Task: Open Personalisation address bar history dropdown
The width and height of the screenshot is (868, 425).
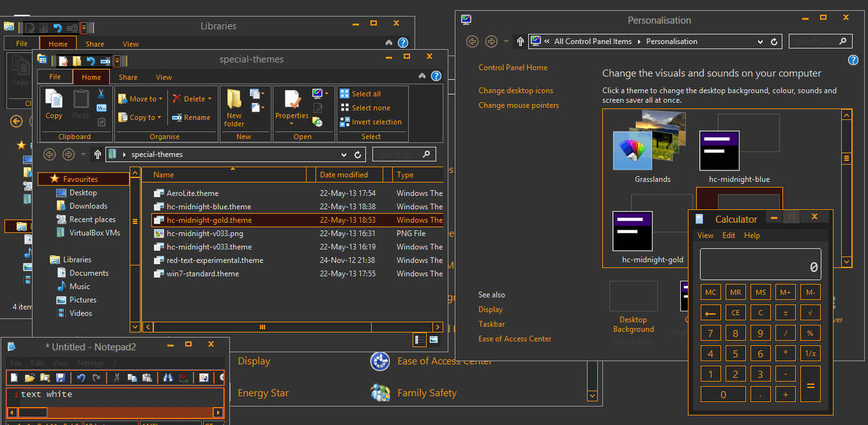Action: 760,41
